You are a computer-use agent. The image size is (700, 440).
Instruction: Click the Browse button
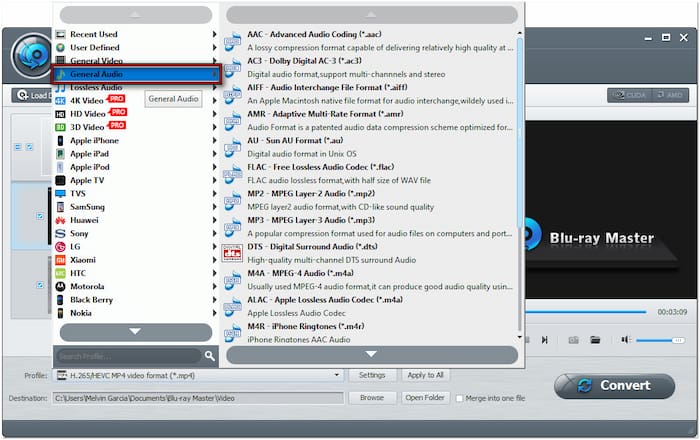pyautogui.click(x=372, y=398)
